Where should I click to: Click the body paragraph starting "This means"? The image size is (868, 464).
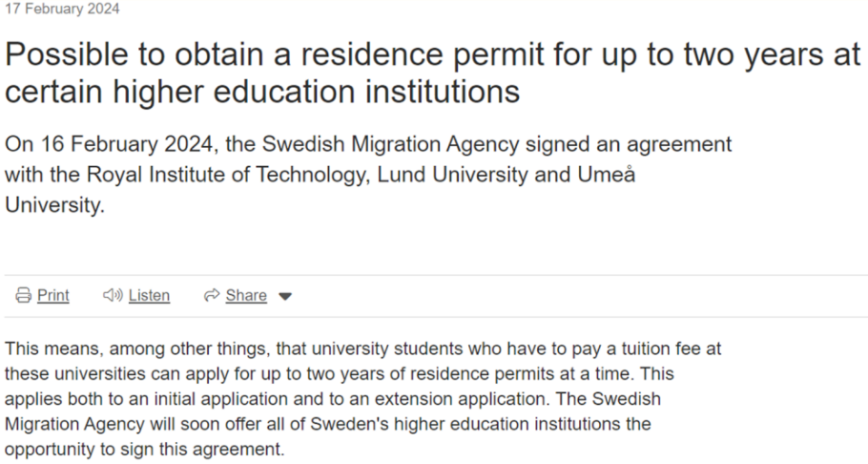[363, 398]
